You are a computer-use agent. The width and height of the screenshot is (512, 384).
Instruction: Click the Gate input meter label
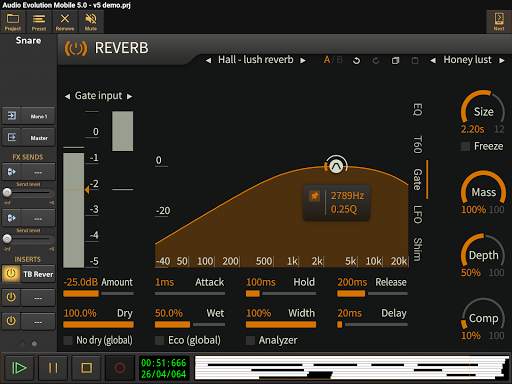click(98, 96)
